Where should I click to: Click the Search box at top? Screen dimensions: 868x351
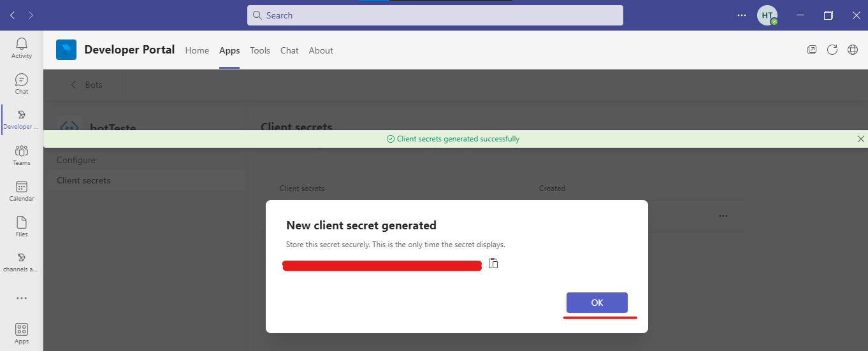click(x=435, y=15)
